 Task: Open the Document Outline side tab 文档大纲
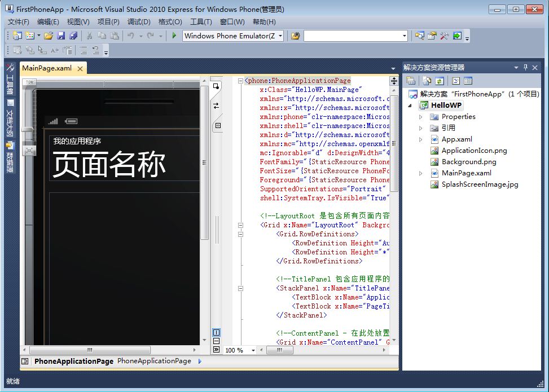click(10, 118)
